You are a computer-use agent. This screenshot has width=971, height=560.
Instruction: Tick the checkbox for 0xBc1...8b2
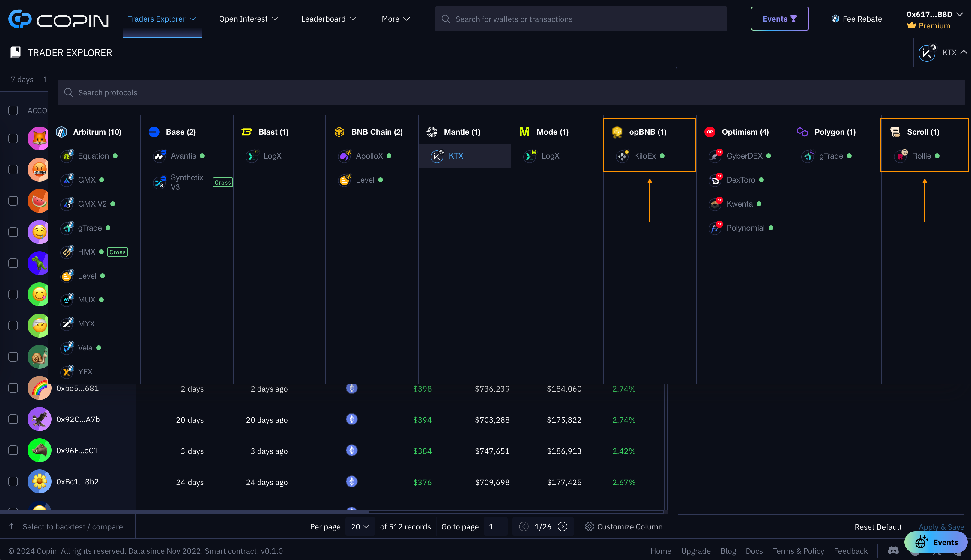pyautogui.click(x=13, y=481)
